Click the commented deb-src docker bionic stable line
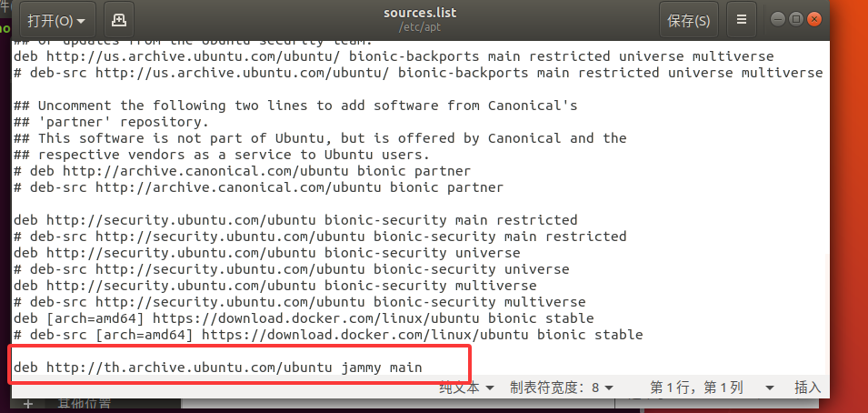This screenshot has width=868, height=413. pyautogui.click(x=328, y=335)
